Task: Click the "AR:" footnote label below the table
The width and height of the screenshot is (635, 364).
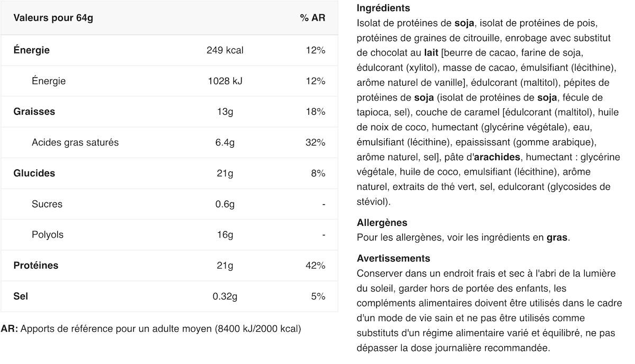Action: pyautogui.click(x=10, y=329)
